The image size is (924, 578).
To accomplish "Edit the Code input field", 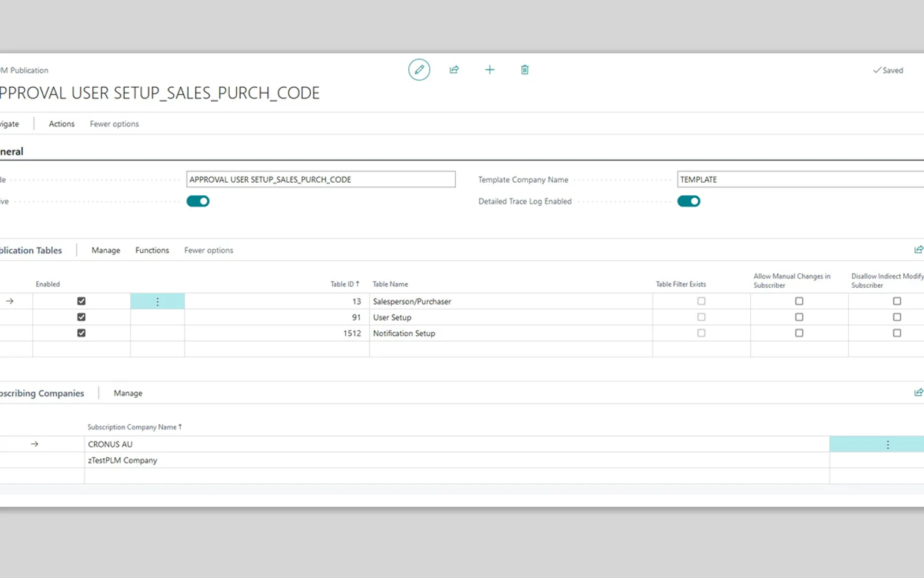I will [321, 179].
